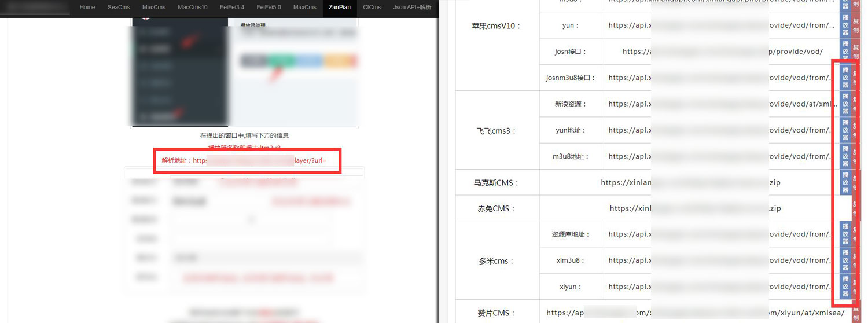Click 播放器 button in xlyun row
The height and width of the screenshot is (323, 868).
click(845, 287)
